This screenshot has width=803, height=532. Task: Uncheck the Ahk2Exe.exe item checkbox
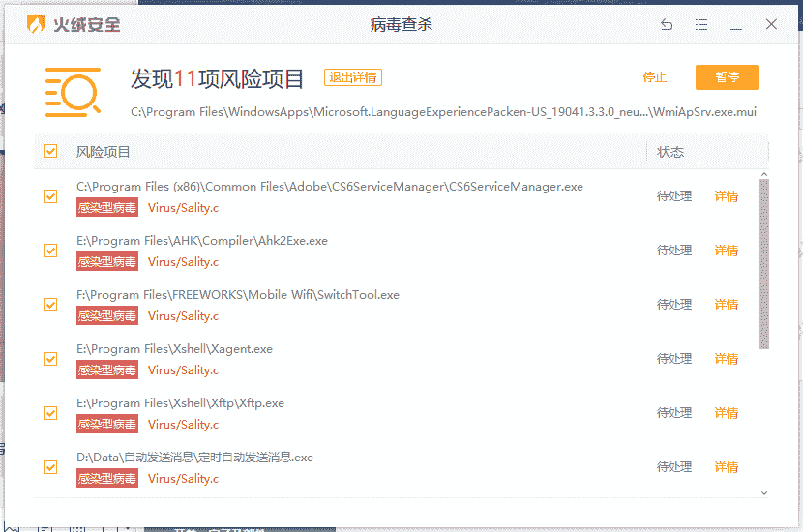point(50,251)
